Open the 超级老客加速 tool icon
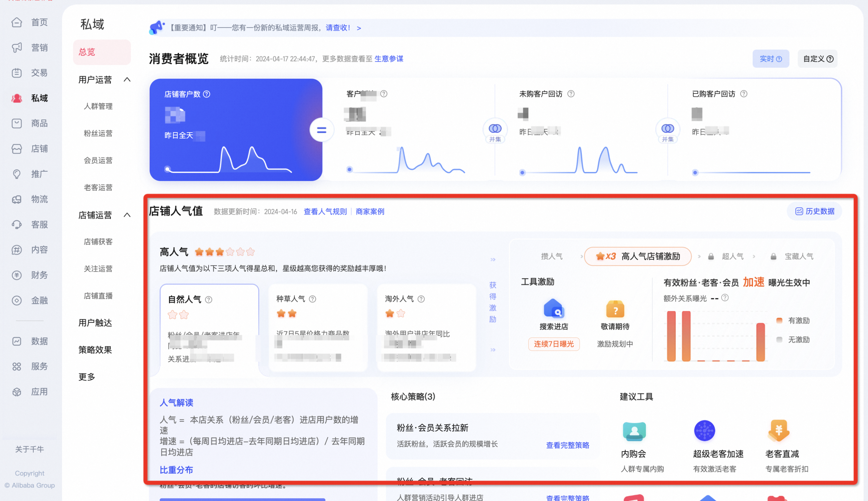This screenshot has width=868, height=501. pyautogui.click(x=705, y=431)
